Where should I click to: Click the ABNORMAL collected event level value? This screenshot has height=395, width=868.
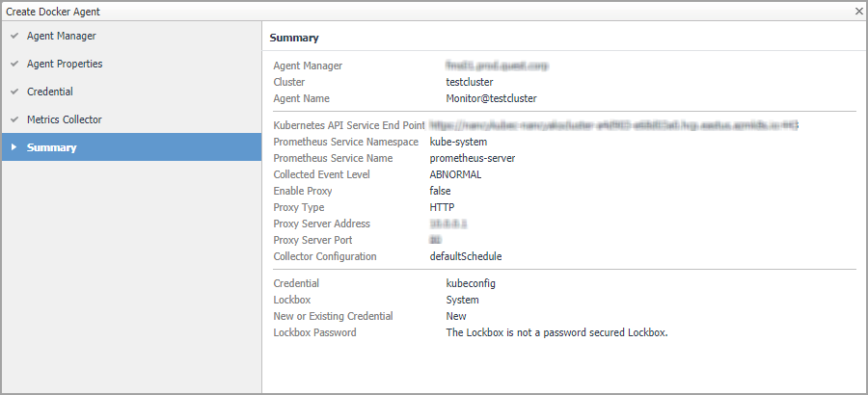tap(455, 174)
